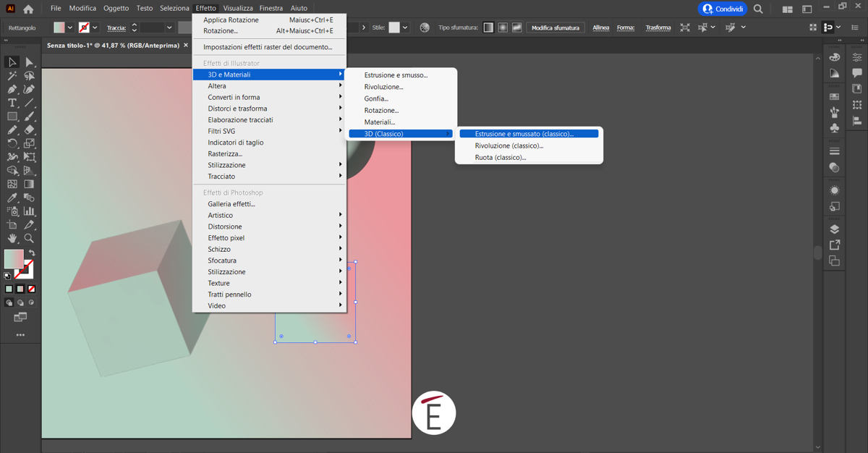The image size is (868, 453).
Task: Open the fill color dropdown in control bar
Action: [x=71, y=27]
